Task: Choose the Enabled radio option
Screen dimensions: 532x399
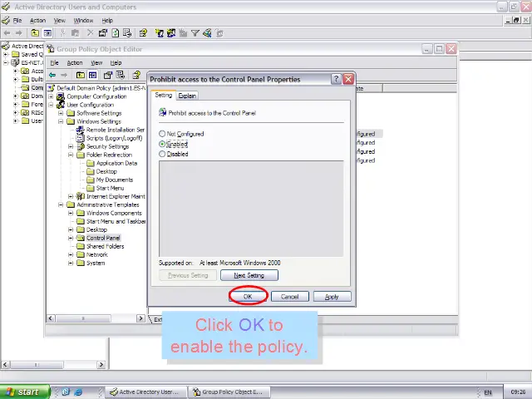Action: click(x=162, y=144)
